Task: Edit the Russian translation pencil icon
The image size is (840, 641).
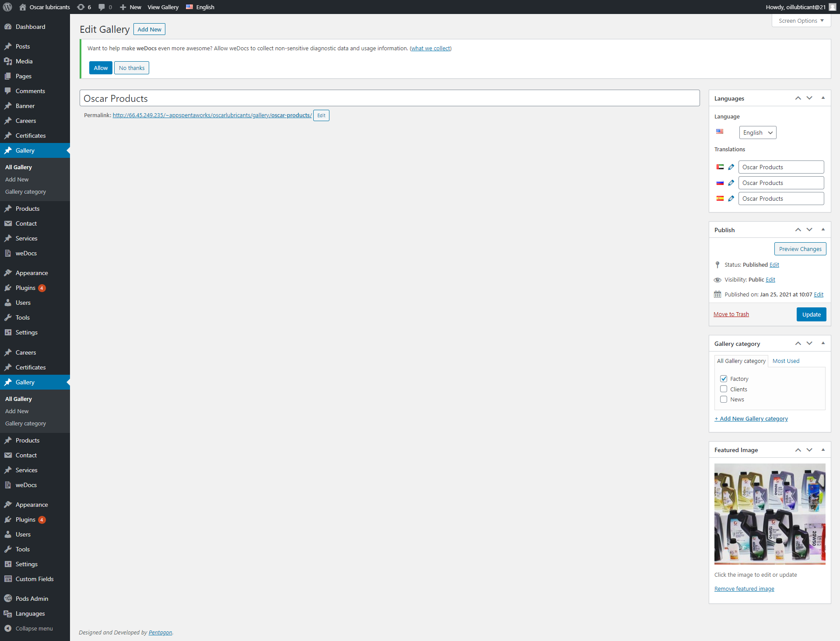Action: pyautogui.click(x=731, y=183)
